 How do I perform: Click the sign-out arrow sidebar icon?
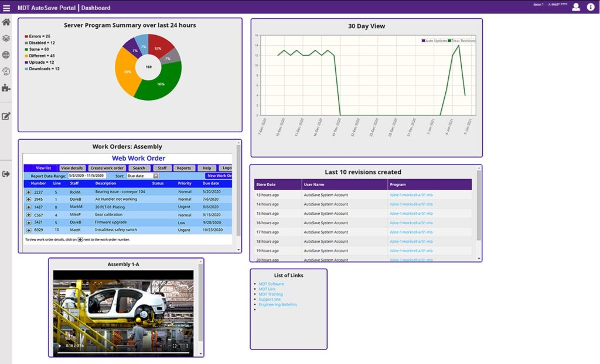[6, 174]
